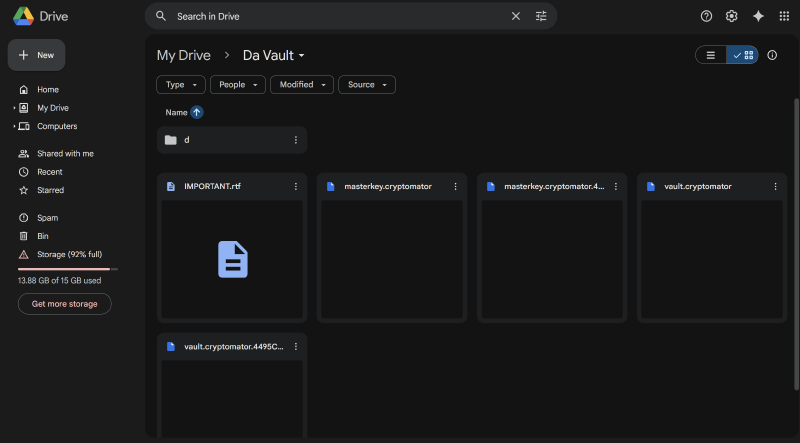Open the folder named d

[x=232, y=140]
